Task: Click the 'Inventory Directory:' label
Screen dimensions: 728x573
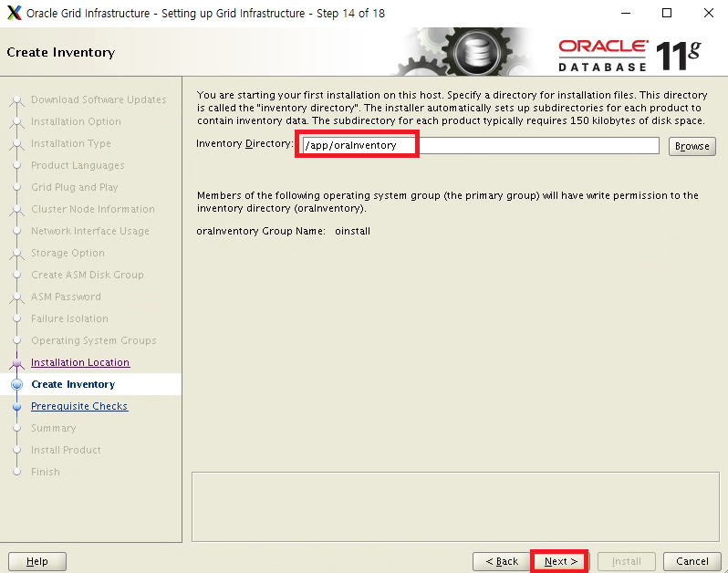Action: [244, 143]
